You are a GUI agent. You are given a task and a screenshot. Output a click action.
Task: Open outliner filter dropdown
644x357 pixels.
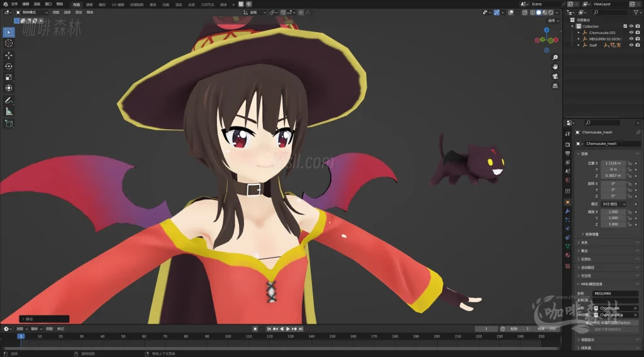tap(637, 13)
